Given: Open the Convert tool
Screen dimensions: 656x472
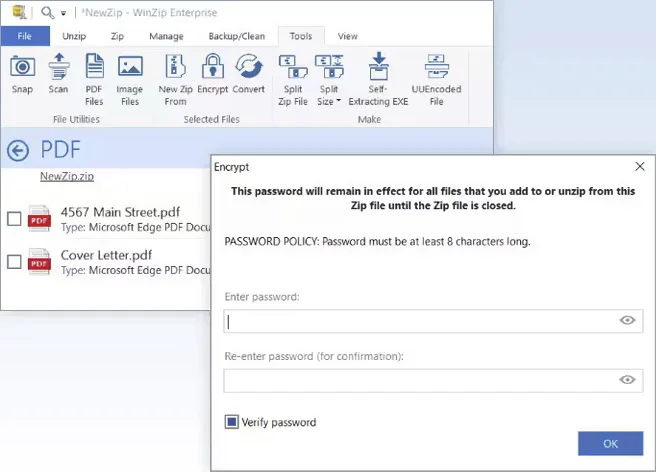Looking at the screenshot, I should pos(249,74).
